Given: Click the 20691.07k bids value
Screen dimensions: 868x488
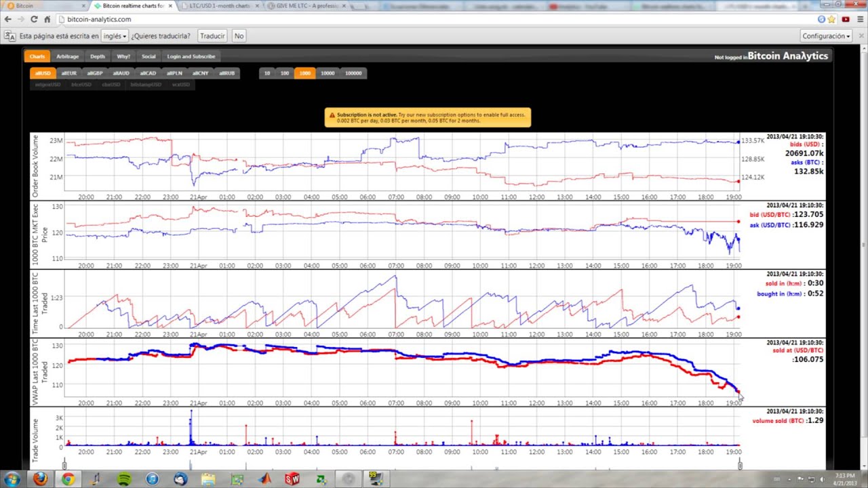Looking at the screenshot, I should pos(804,154).
